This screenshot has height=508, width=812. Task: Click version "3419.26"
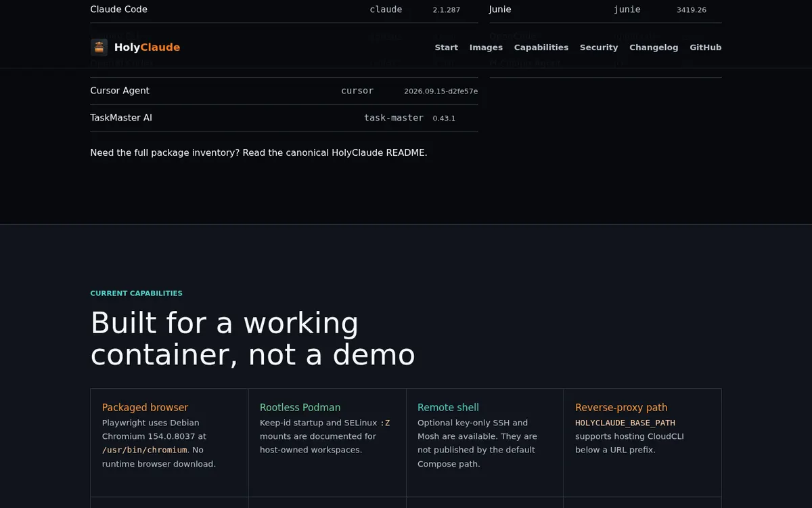pos(692,10)
